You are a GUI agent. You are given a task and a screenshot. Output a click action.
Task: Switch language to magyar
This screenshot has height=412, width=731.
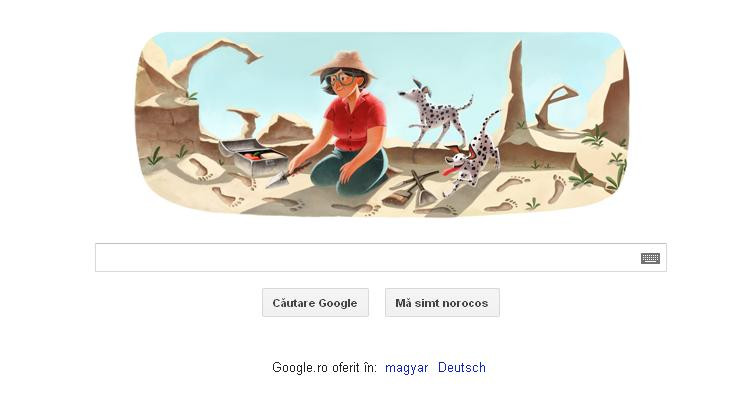(406, 368)
